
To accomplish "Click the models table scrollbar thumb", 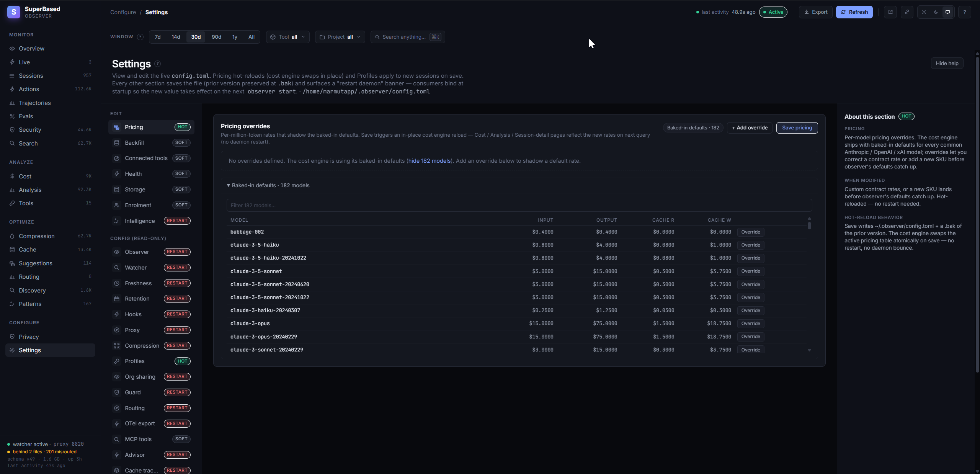I will click(x=809, y=226).
